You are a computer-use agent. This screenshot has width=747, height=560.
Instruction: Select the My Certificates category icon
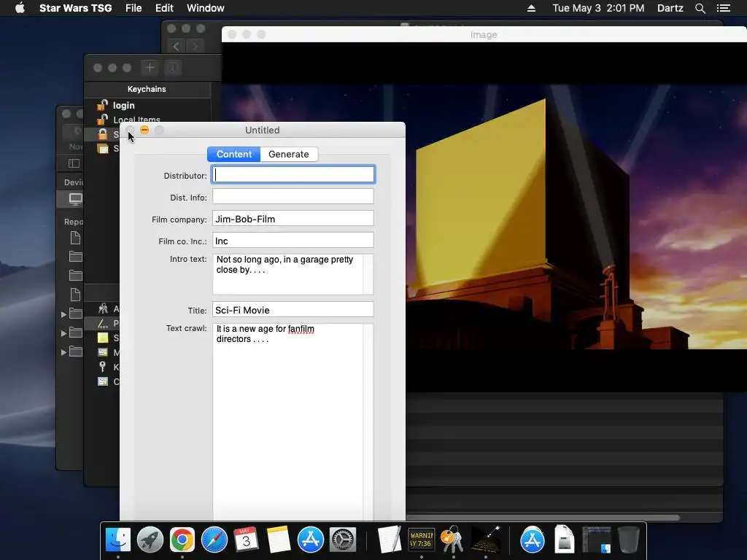102,352
